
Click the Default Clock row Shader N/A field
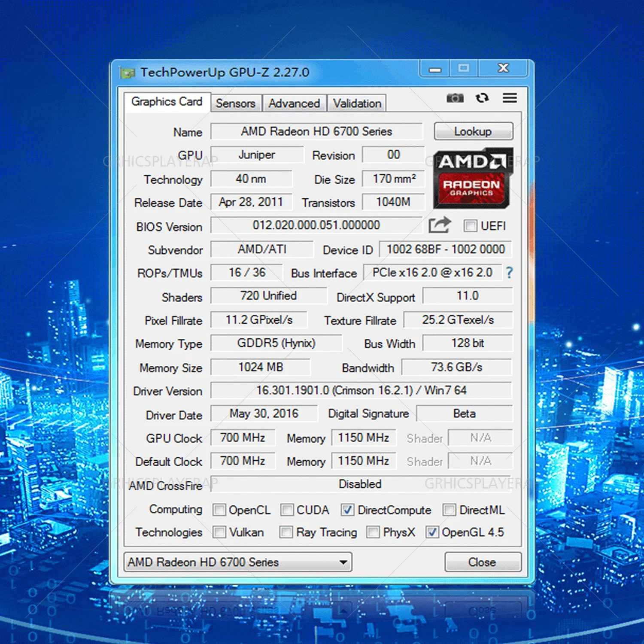(480, 460)
